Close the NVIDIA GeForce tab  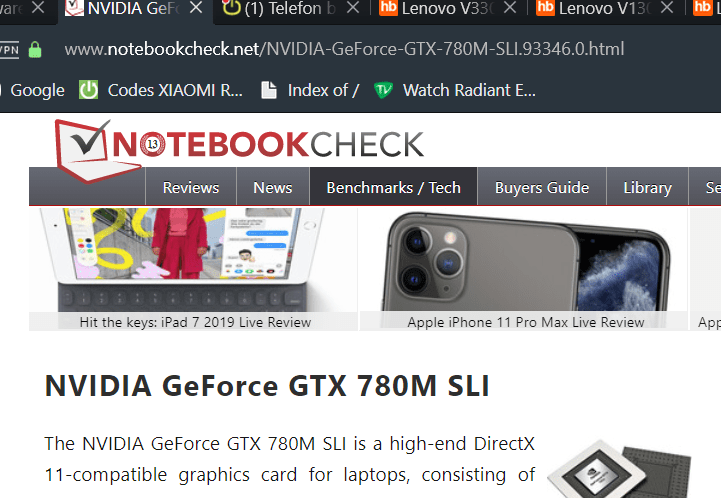click(196, 8)
